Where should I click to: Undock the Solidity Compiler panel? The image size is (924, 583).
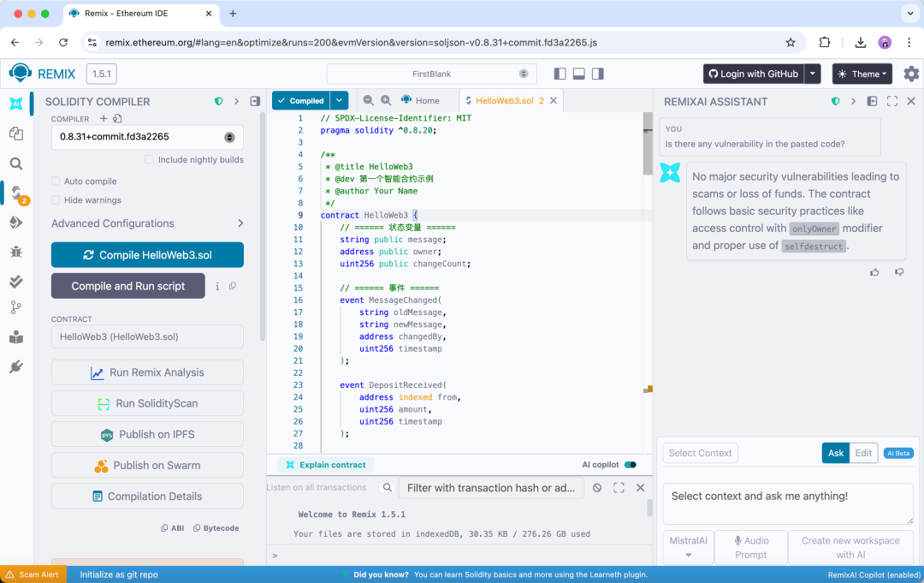255,101
